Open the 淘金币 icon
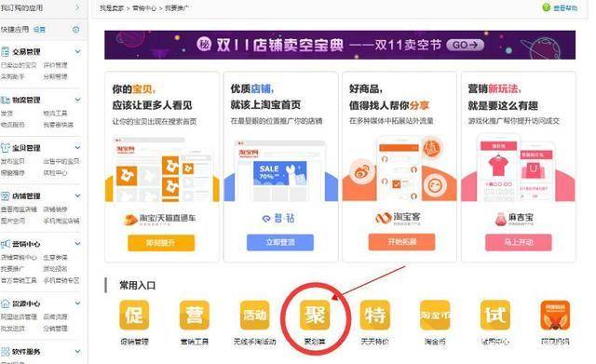596x364 pixels. 435,315
